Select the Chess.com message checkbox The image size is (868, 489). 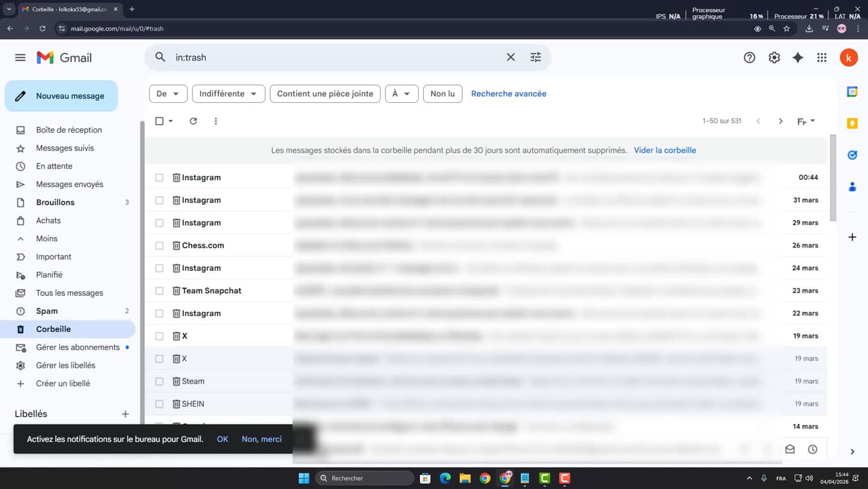pyautogui.click(x=160, y=246)
